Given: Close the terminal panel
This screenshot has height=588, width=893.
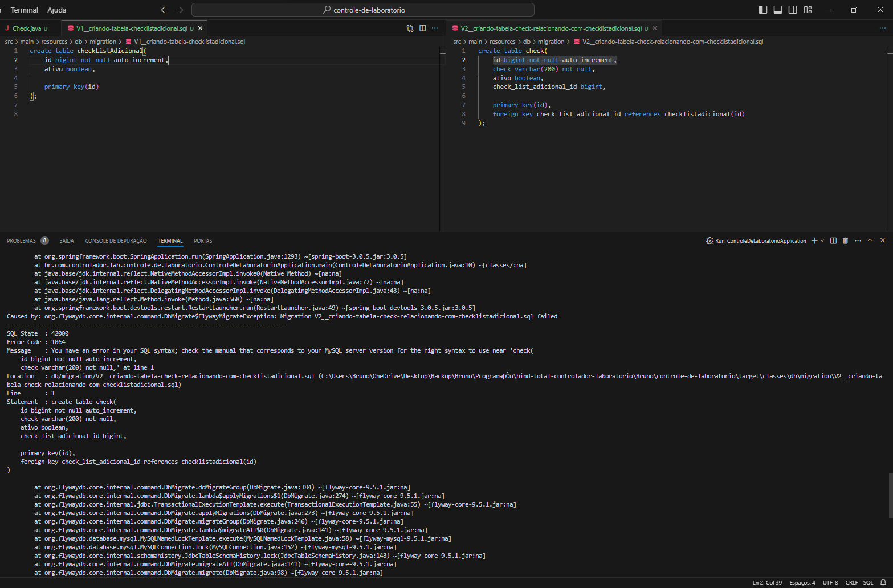Looking at the screenshot, I should (x=883, y=240).
